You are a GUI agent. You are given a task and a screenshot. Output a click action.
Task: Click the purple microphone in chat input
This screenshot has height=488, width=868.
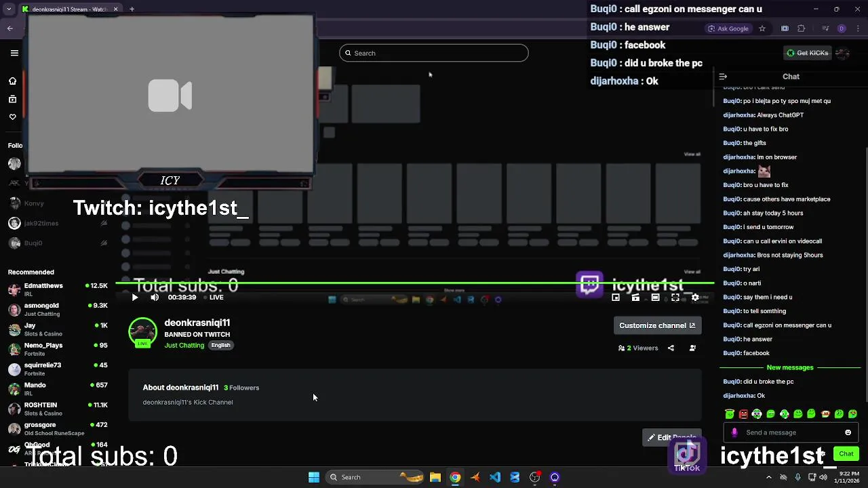[x=734, y=432]
